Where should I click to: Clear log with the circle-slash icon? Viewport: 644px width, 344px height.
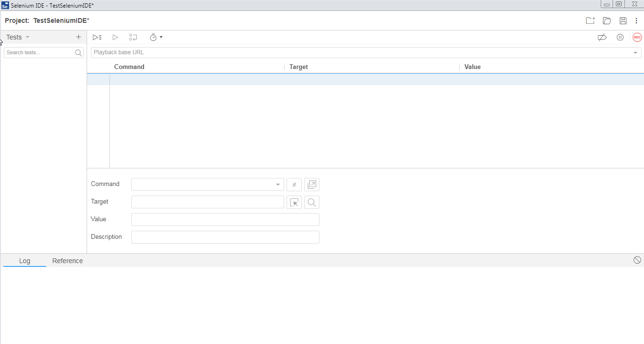[x=637, y=260]
